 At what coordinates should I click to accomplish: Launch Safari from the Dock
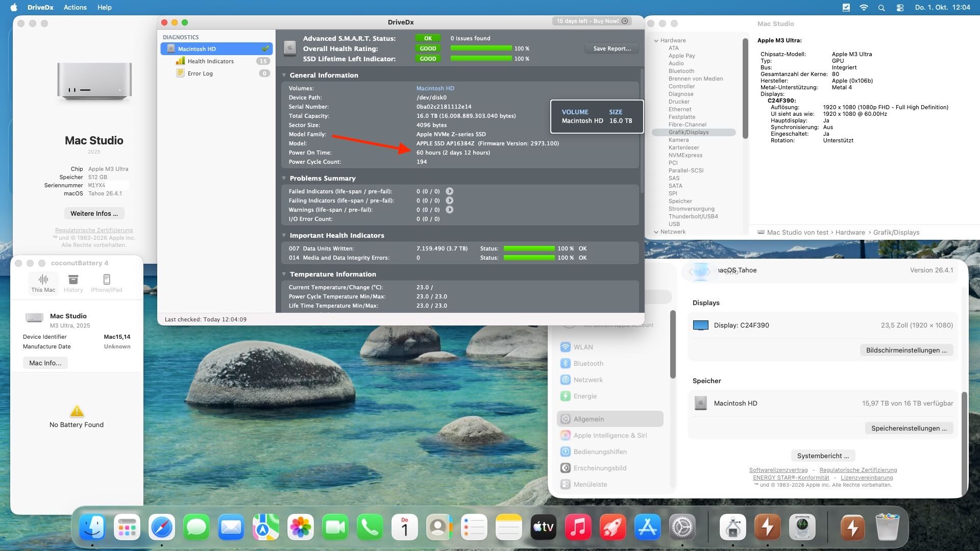162,527
